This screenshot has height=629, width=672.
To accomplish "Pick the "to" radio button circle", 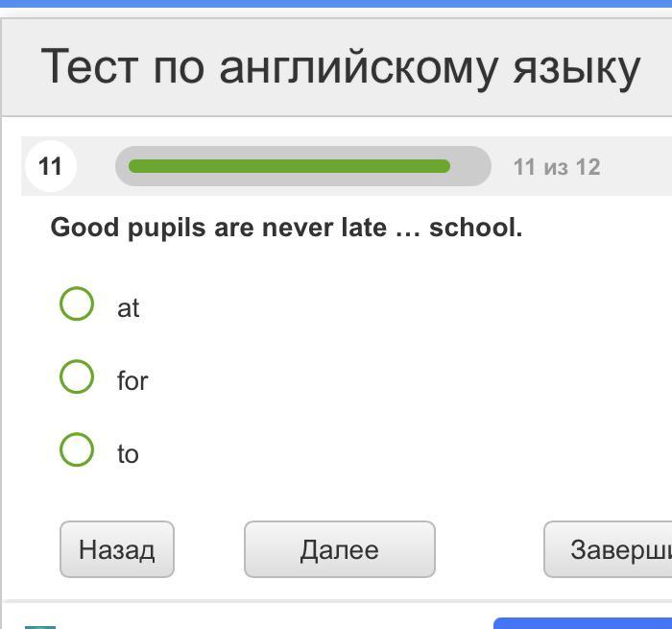I will pos(77,449).
